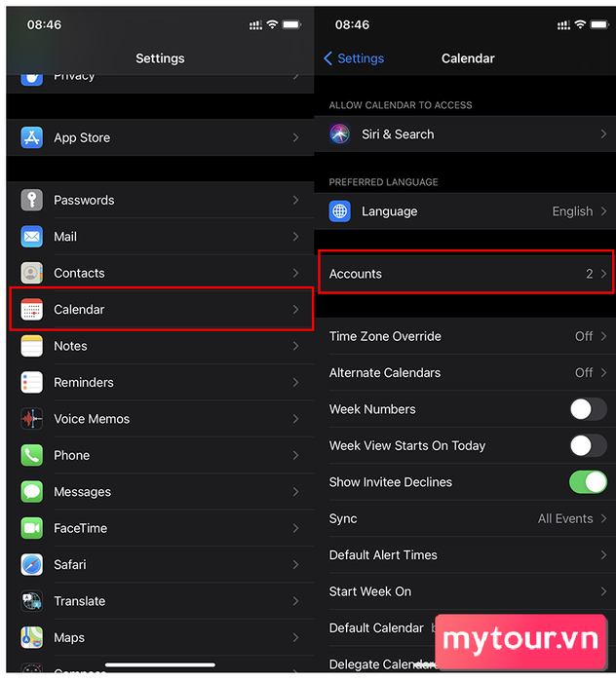Open Mail settings row
616x682 pixels.
(160, 237)
